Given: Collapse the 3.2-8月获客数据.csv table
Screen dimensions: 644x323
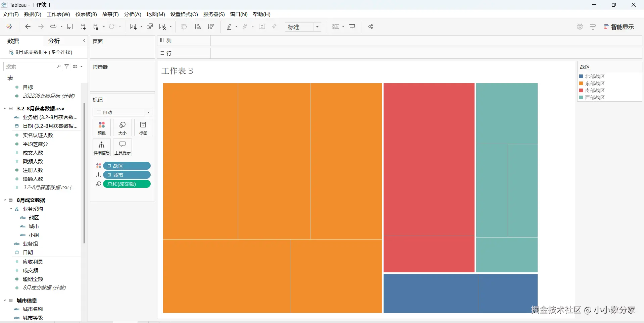Looking at the screenshot, I should click(5, 109).
